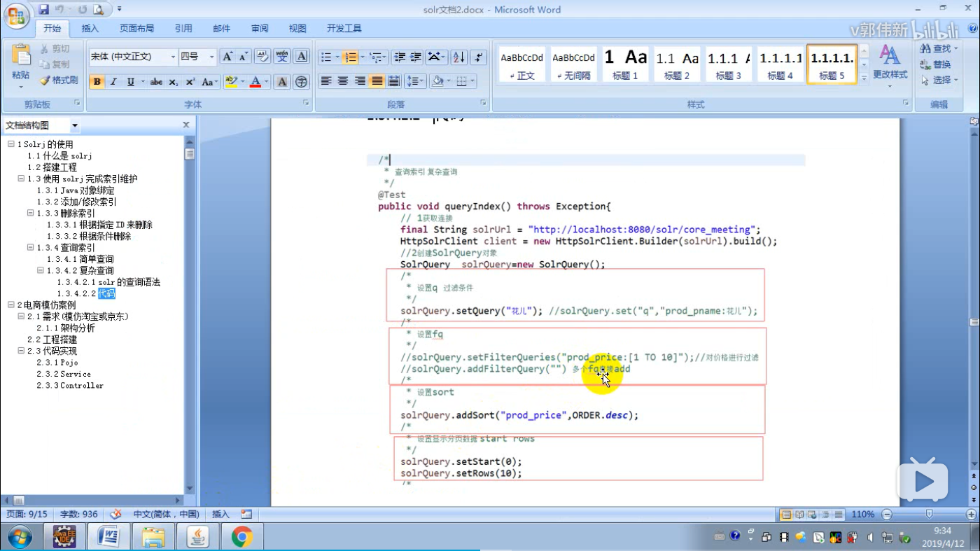Image resolution: width=980 pixels, height=551 pixels.
Task: Open the 文档结构图 pane selector dropdown
Action: coord(75,126)
